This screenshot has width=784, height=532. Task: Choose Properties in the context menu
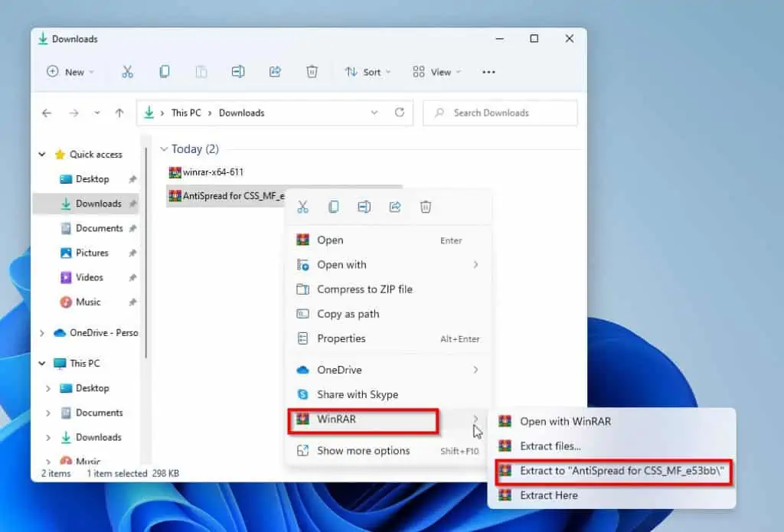tap(388, 338)
